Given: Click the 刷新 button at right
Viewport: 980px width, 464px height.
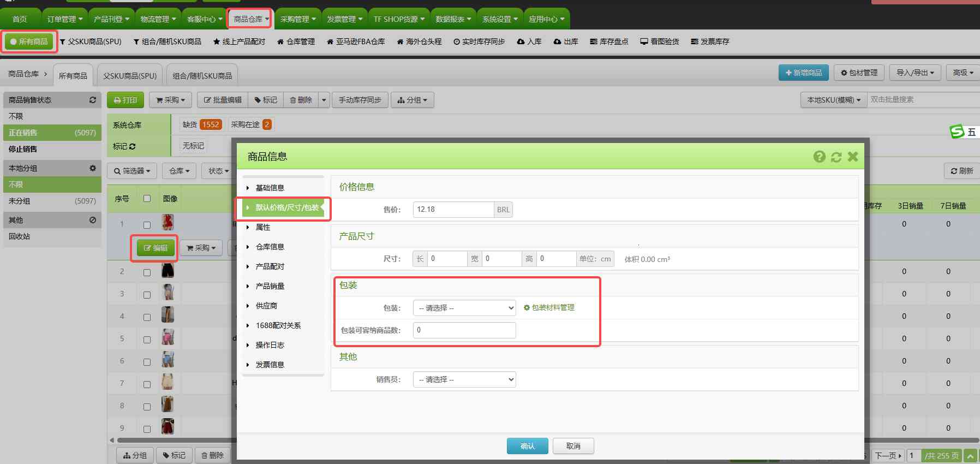Looking at the screenshot, I should point(962,171).
